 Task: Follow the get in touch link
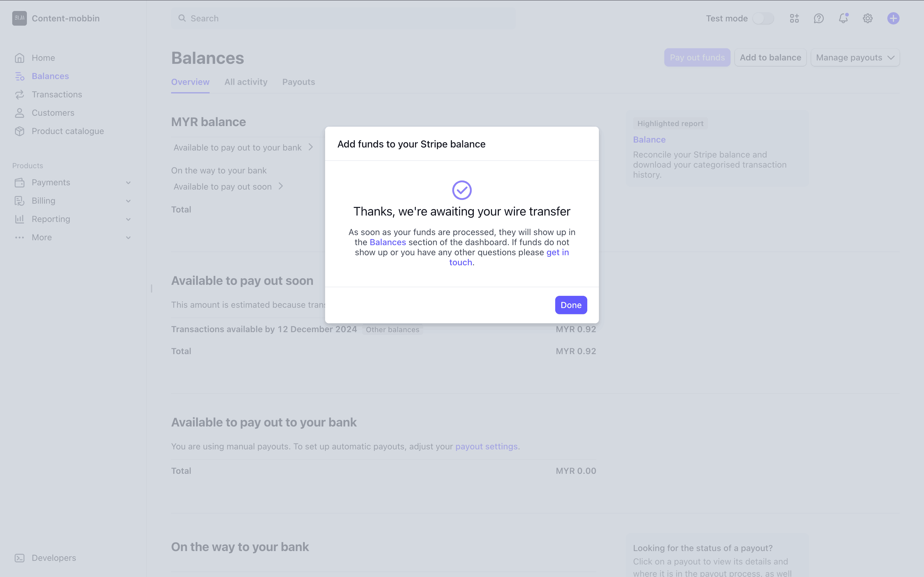point(557,252)
